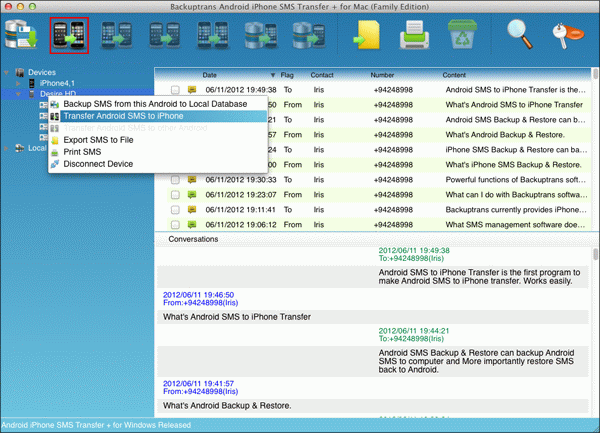Check the box for the 19:30:33 message
Screen dimensions: 600x433
click(x=175, y=180)
